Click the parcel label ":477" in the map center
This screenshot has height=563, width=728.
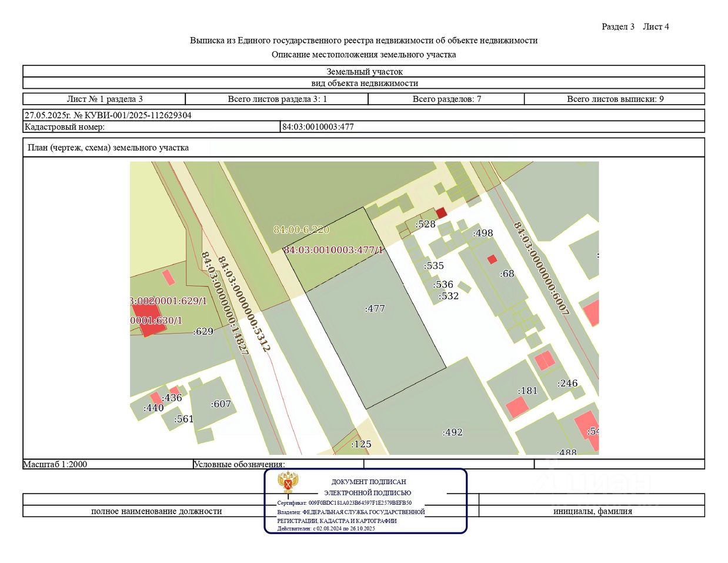[375, 308]
